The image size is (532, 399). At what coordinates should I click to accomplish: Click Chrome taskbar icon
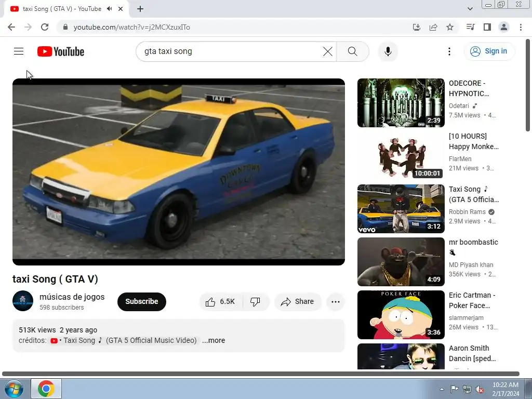coord(46,389)
